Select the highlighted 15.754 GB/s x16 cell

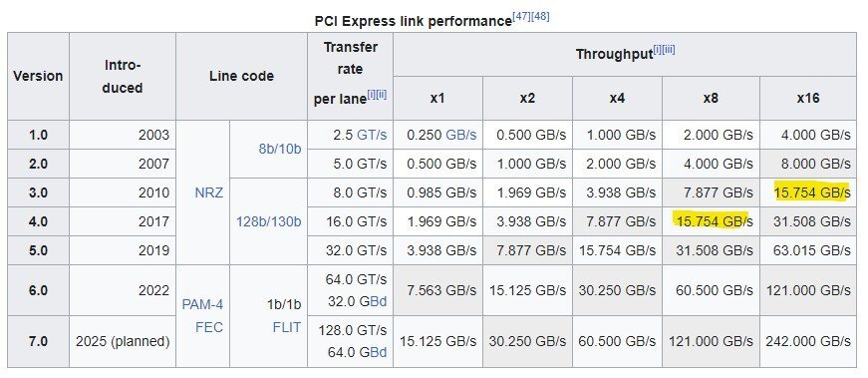coord(807,192)
